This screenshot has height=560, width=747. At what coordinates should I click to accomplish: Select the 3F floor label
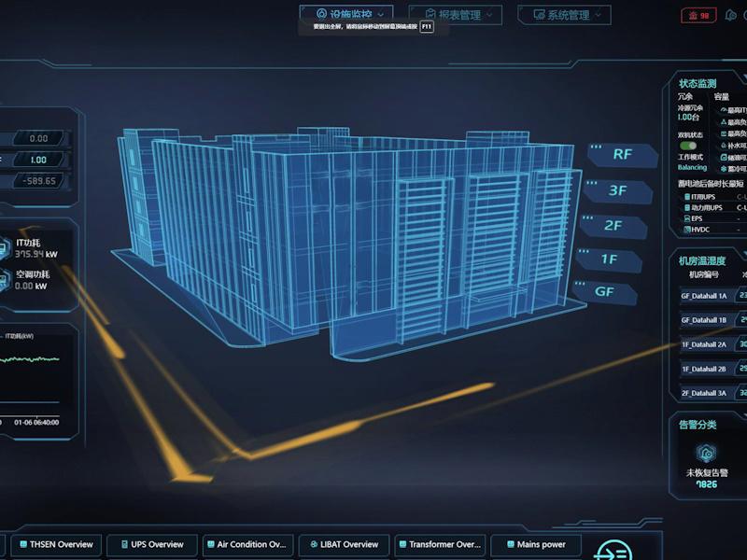click(618, 190)
